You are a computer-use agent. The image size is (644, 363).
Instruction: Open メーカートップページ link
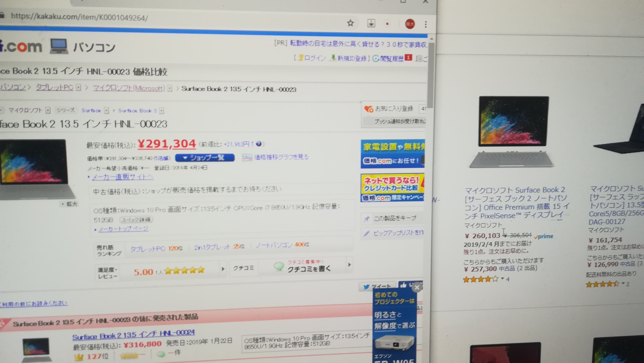tap(123, 229)
